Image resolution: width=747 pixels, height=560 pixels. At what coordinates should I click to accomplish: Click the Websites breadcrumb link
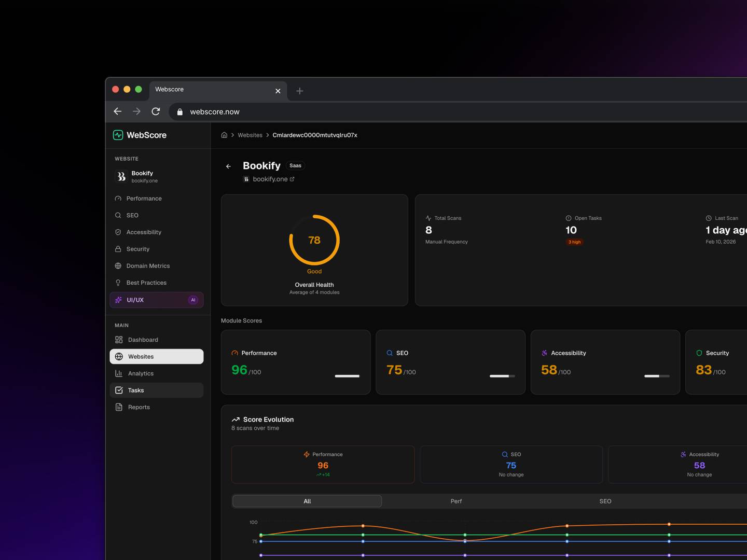click(x=250, y=135)
